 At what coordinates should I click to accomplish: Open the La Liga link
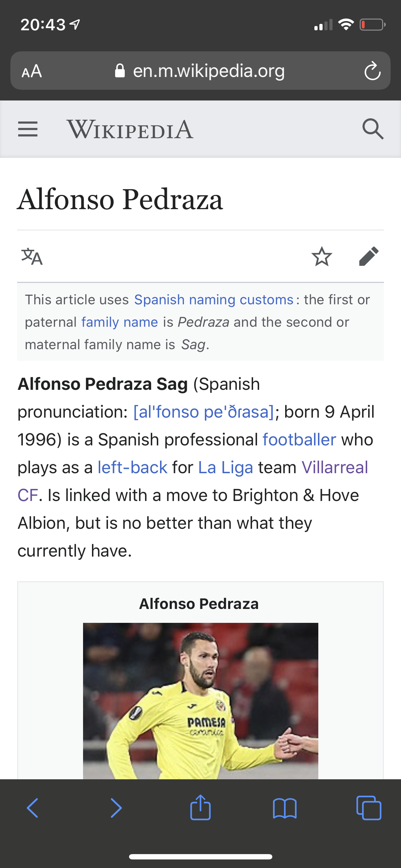pyautogui.click(x=226, y=467)
